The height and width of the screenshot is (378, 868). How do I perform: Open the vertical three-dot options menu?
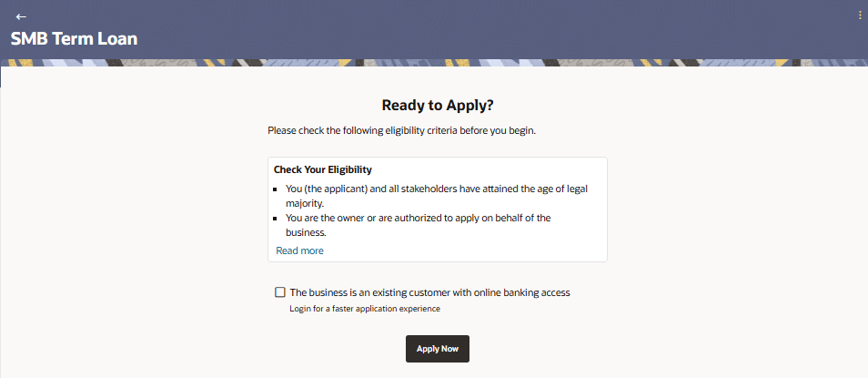(x=860, y=15)
